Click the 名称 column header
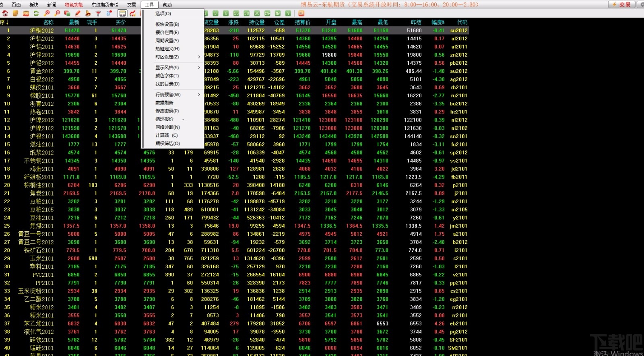 pos(48,23)
